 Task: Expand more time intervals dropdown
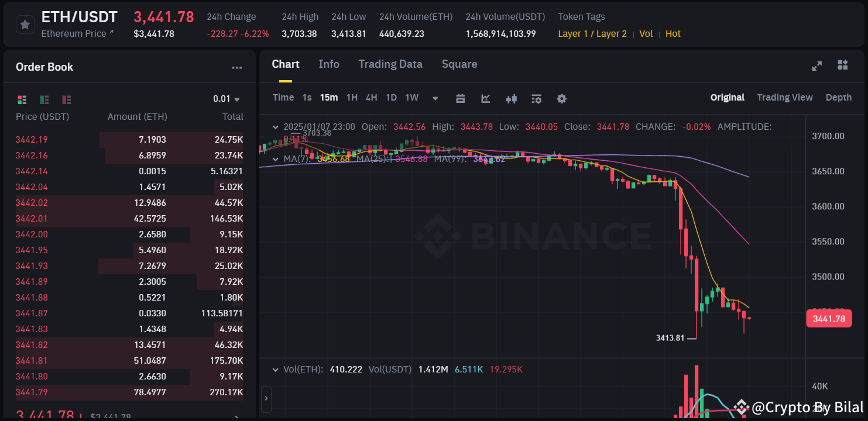tap(435, 98)
